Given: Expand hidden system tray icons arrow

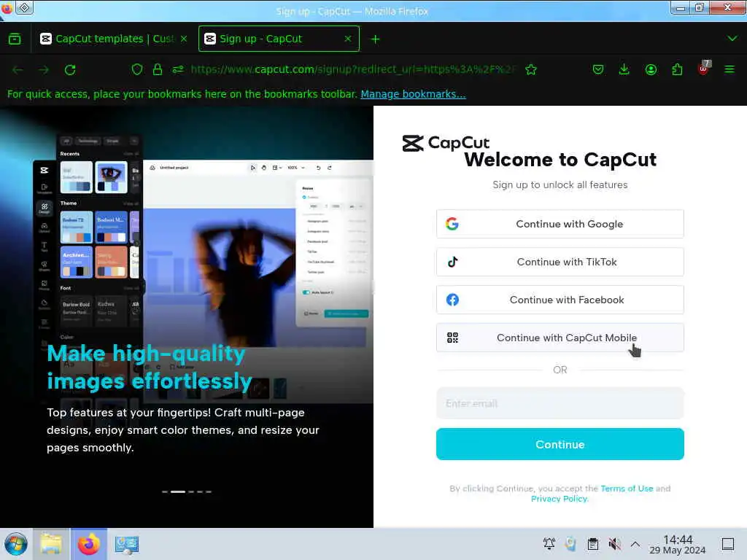Looking at the screenshot, I should tap(635, 544).
